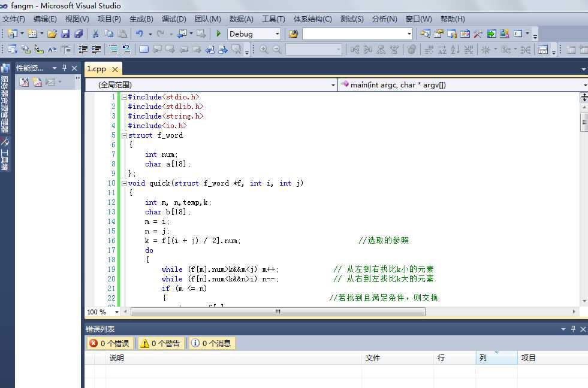The image size is (588, 388).
Task: Collapse the struct f_word block
Action: [124, 135]
